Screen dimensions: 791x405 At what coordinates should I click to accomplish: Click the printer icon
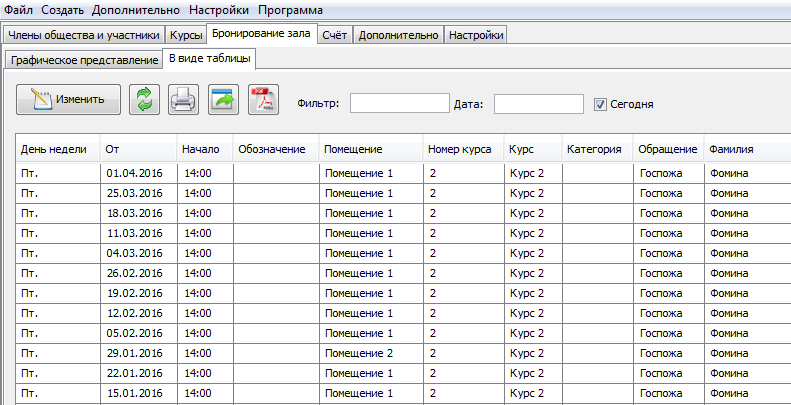click(x=184, y=99)
